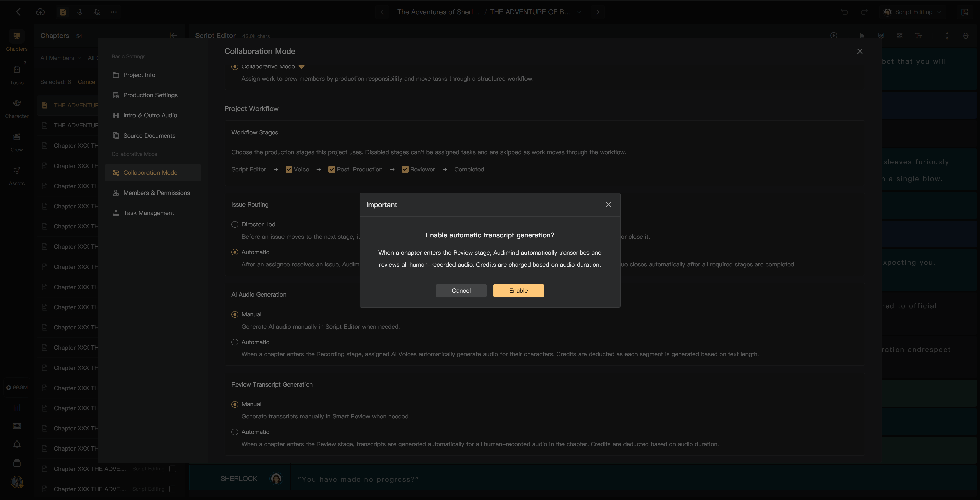980x500 pixels.
Task: Select Director-led issue routing
Action: click(235, 225)
